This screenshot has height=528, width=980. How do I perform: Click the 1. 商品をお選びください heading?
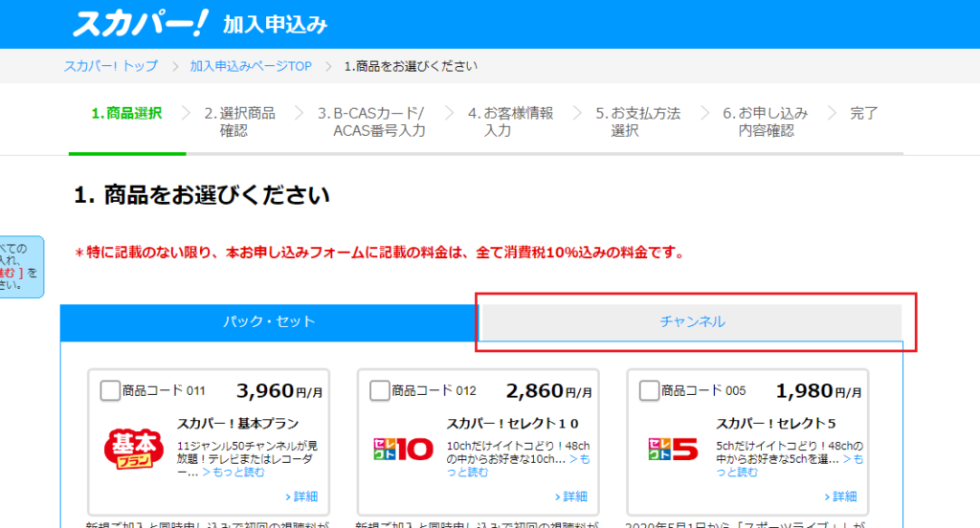click(201, 195)
